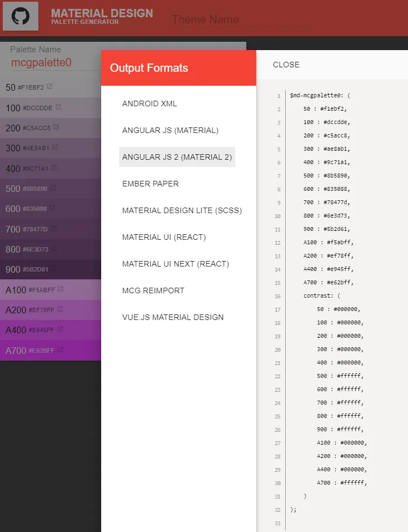408x532 pixels.
Task: Choose the Android XML output format
Action: [x=150, y=104]
